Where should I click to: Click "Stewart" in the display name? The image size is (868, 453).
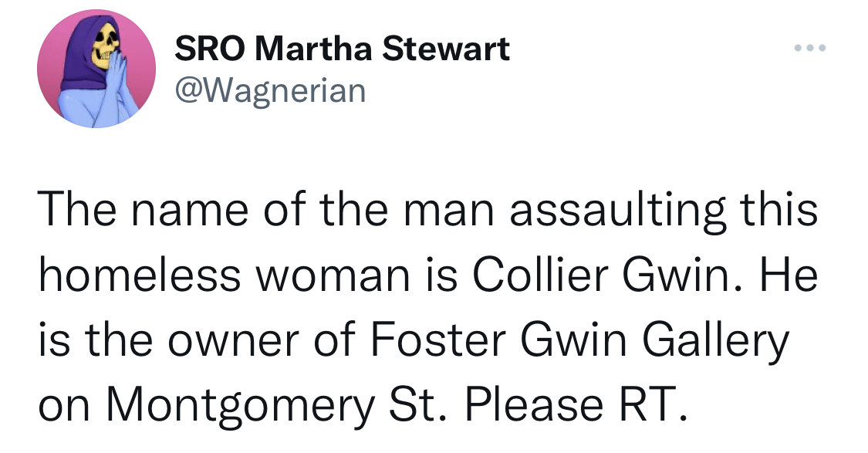pyautogui.click(x=445, y=49)
